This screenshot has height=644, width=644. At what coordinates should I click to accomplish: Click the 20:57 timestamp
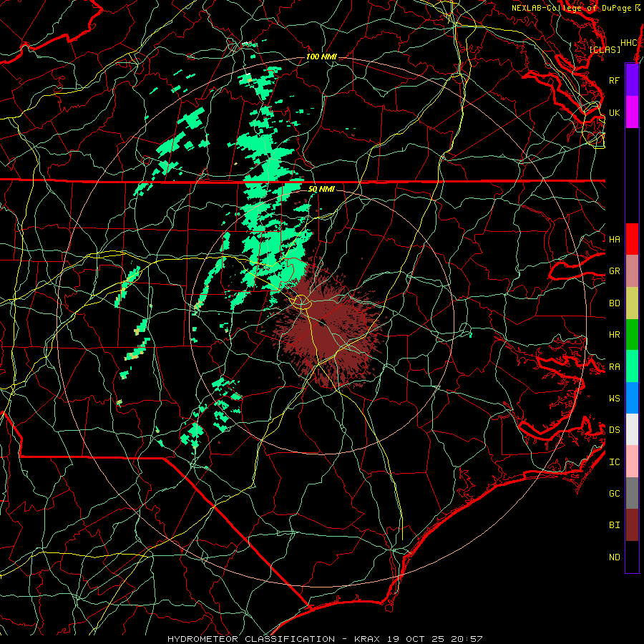click(x=467, y=639)
